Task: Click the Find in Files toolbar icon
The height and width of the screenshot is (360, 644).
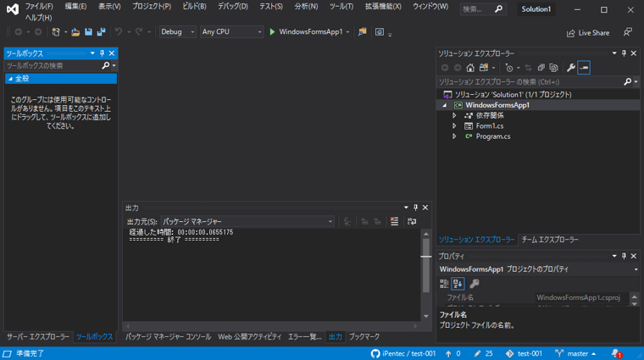Action: click(363, 32)
